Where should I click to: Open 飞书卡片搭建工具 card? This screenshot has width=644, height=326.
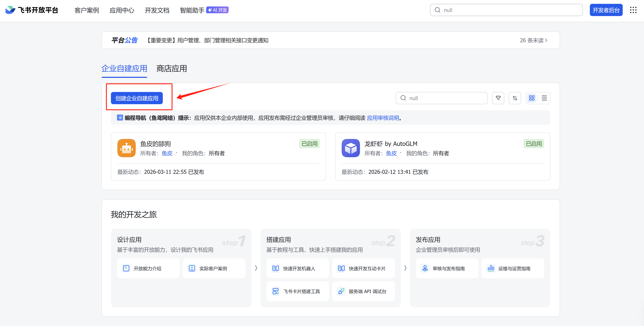pyautogui.click(x=297, y=291)
